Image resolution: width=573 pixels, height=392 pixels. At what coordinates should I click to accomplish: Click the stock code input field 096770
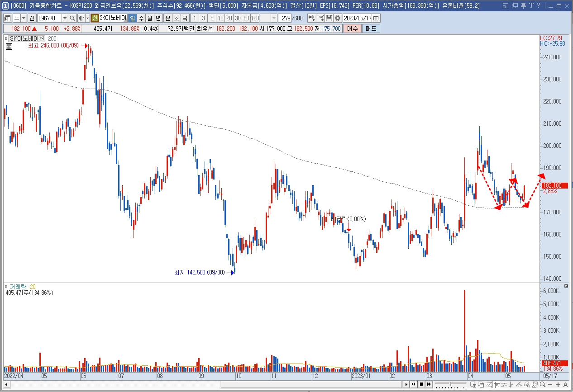point(50,18)
